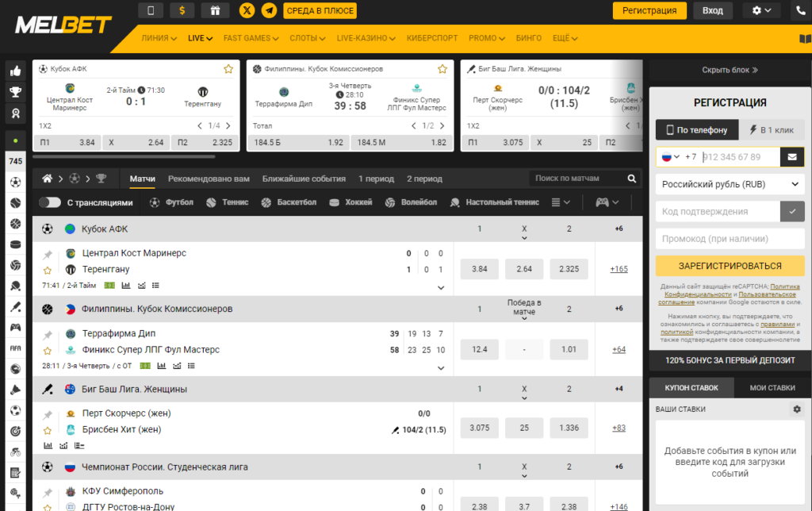Click Скрыть блок link
This screenshot has height=511, width=812.
pyautogui.click(x=730, y=70)
